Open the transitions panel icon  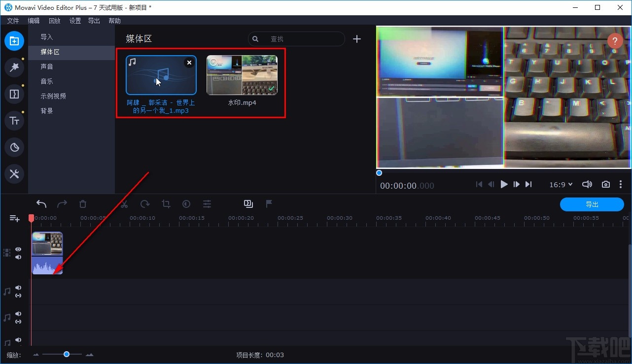(x=14, y=94)
